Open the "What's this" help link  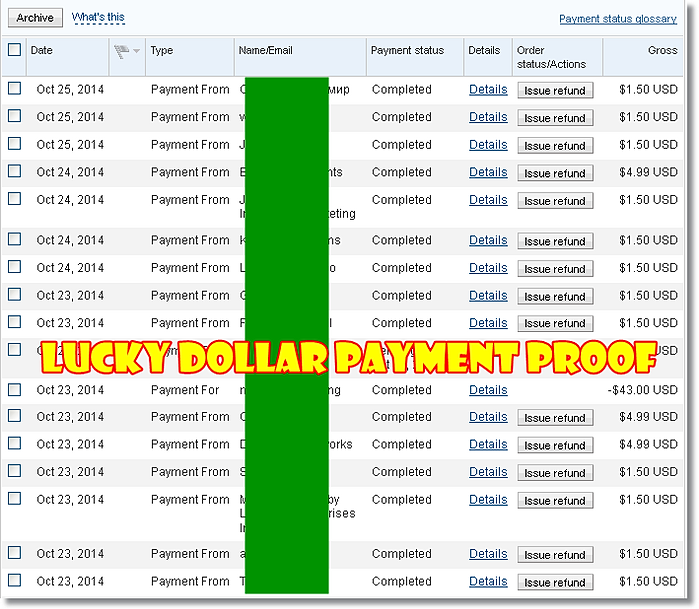click(x=98, y=17)
